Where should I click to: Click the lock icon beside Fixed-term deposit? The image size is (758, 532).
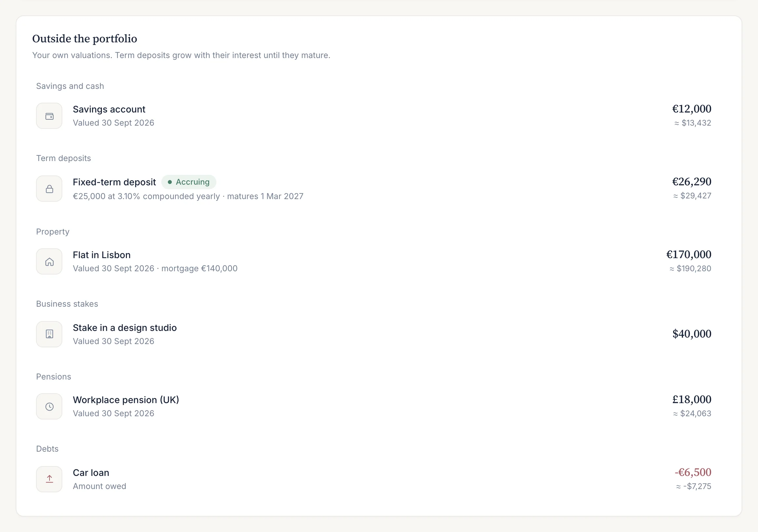49,189
